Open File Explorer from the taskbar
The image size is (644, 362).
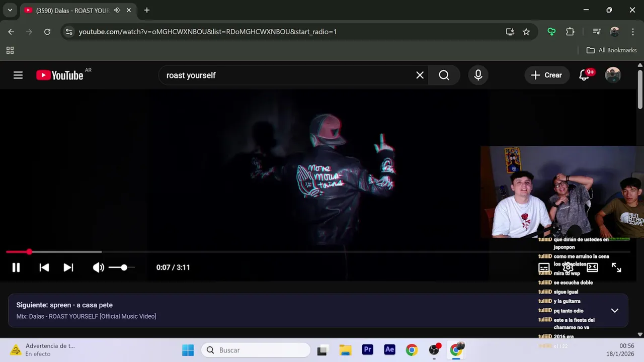coord(345,350)
